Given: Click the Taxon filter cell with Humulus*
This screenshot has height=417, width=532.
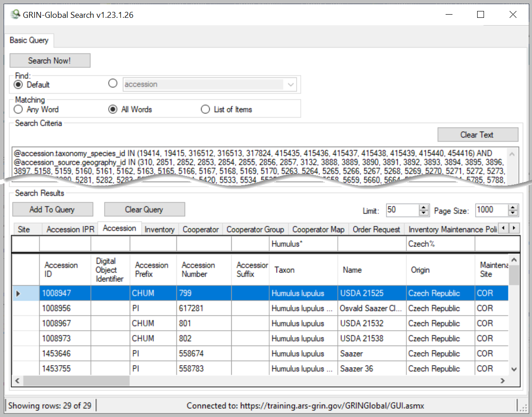Looking at the screenshot, I should pos(303,244).
